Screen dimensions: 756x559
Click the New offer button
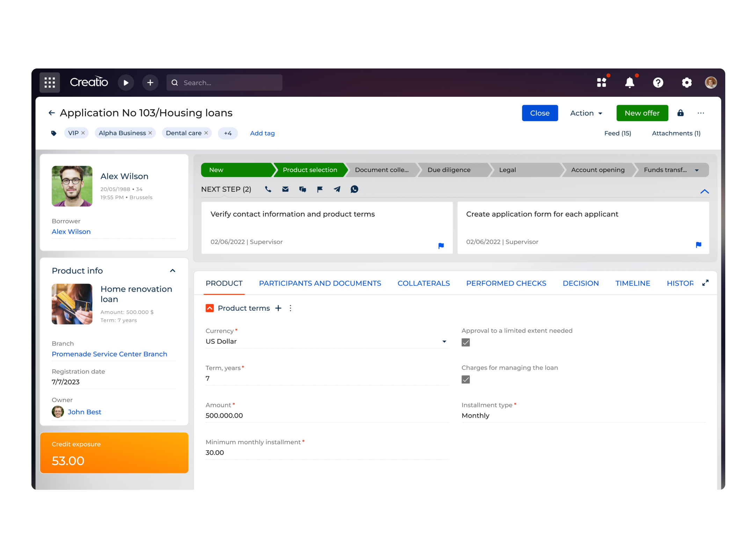coord(642,113)
